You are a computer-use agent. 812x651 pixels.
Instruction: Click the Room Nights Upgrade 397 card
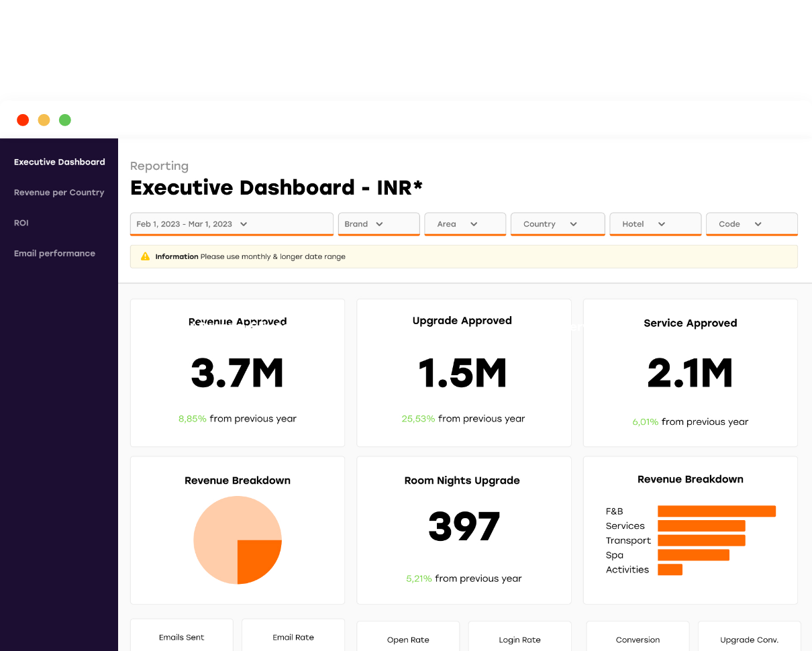(464, 530)
